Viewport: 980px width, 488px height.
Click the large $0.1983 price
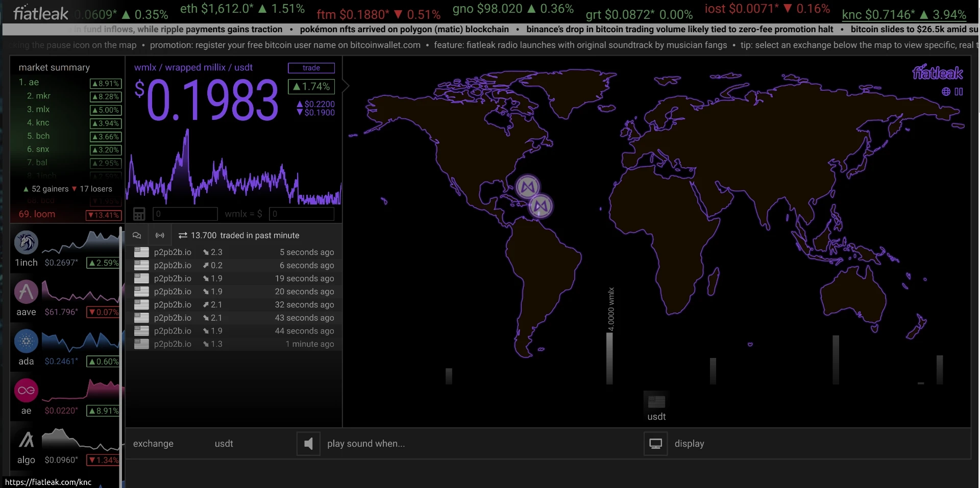coord(207,100)
